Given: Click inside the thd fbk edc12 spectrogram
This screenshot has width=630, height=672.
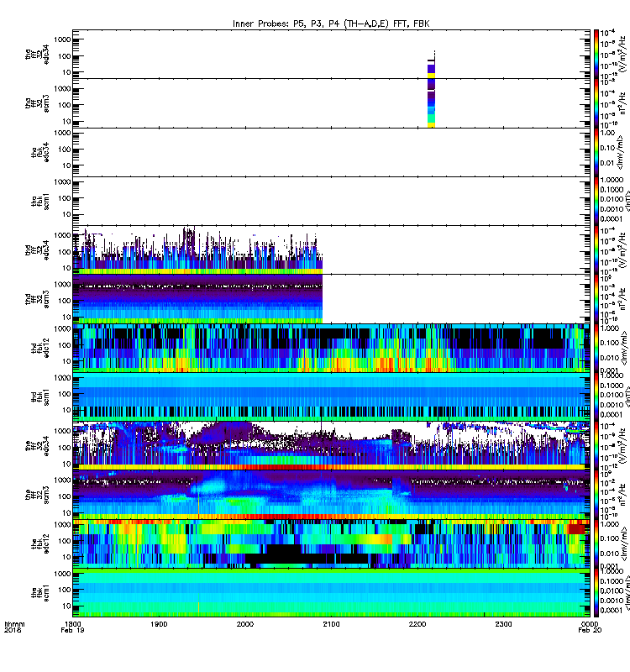Looking at the screenshot, I should (x=331, y=348).
